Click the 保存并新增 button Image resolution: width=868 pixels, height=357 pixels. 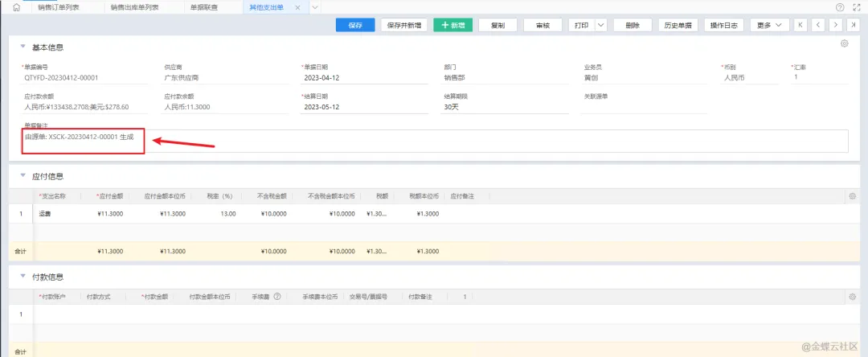pos(404,25)
